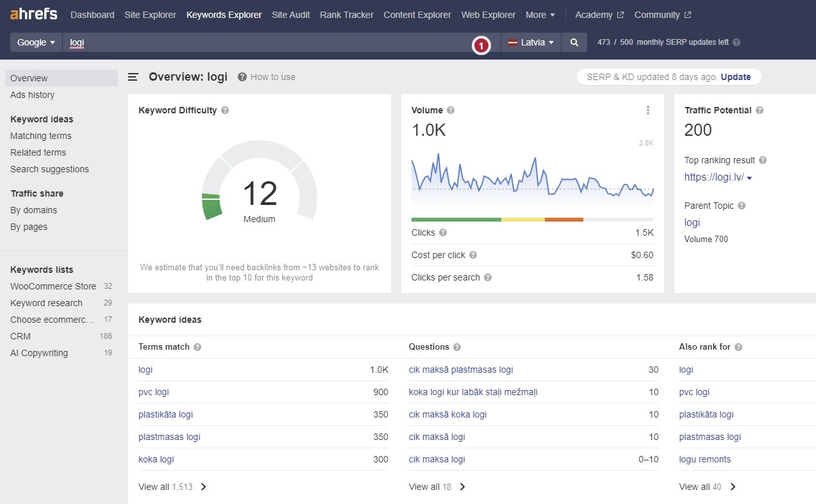This screenshot has height=504, width=816.
Task: Open Volume card three-dot options menu
Action: pyautogui.click(x=648, y=110)
